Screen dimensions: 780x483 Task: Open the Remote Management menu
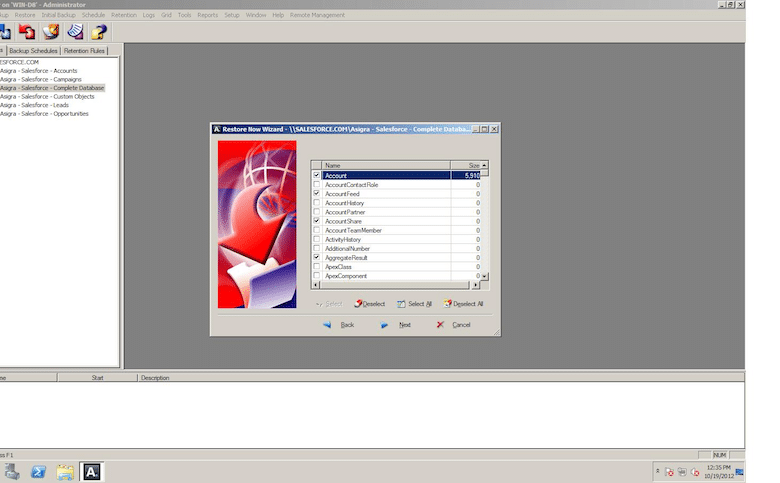tap(317, 15)
